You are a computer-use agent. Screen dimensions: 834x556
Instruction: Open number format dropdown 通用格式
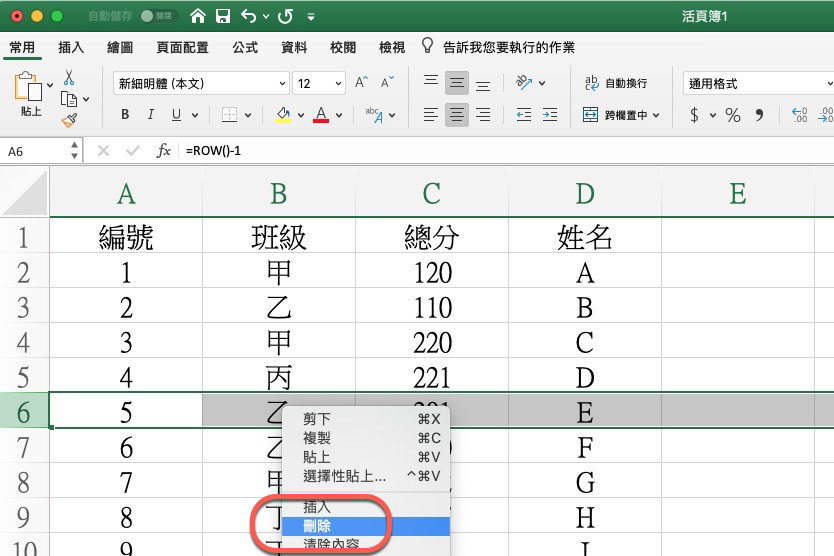pos(758,84)
